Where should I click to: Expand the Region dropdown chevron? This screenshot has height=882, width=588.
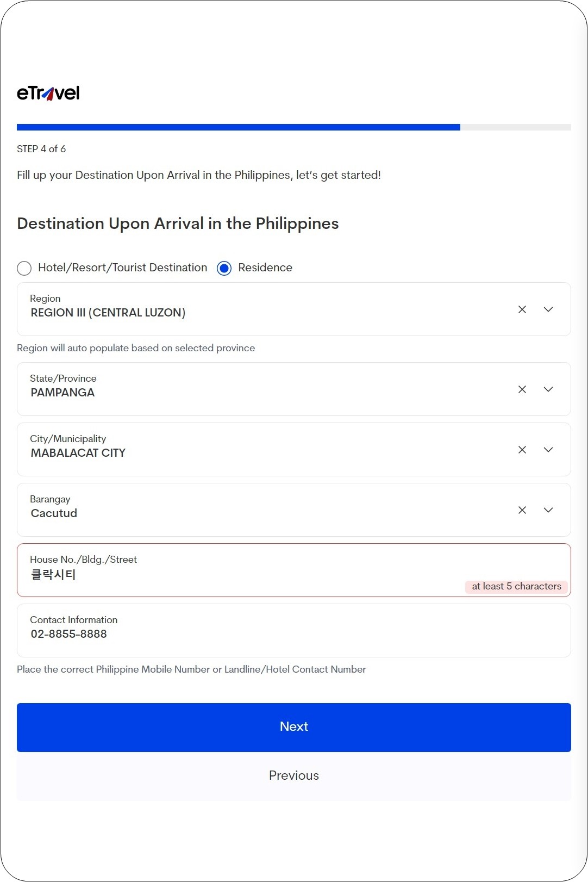(548, 309)
